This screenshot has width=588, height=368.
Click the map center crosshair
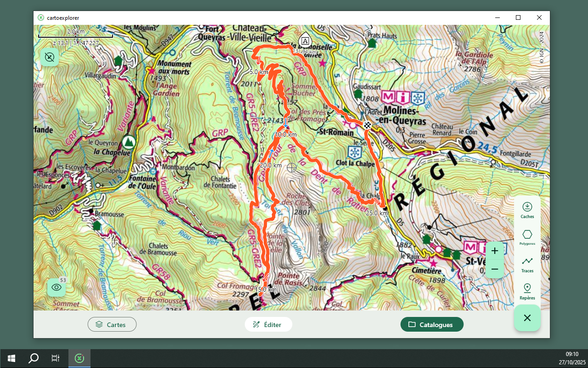[x=292, y=167]
